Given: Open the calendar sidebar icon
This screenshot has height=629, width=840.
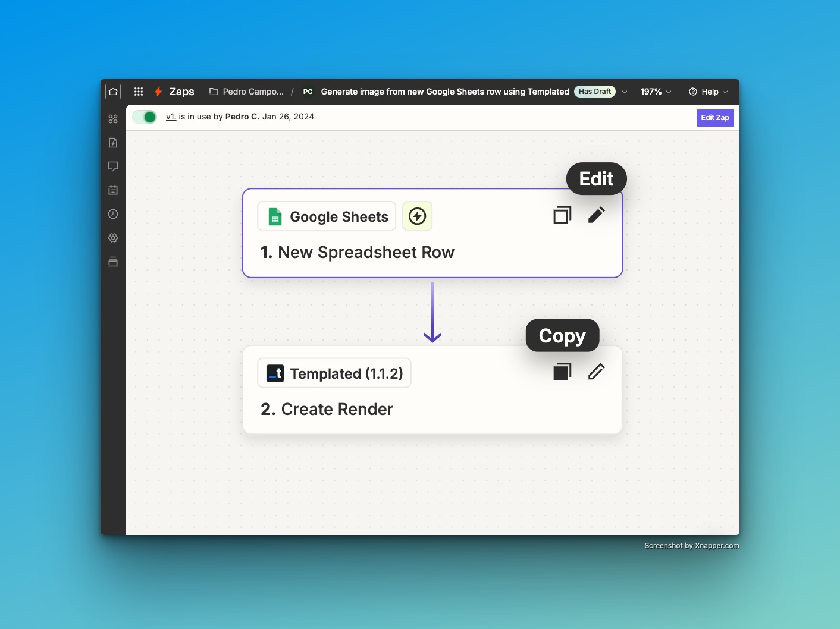Looking at the screenshot, I should [x=113, y=190].
